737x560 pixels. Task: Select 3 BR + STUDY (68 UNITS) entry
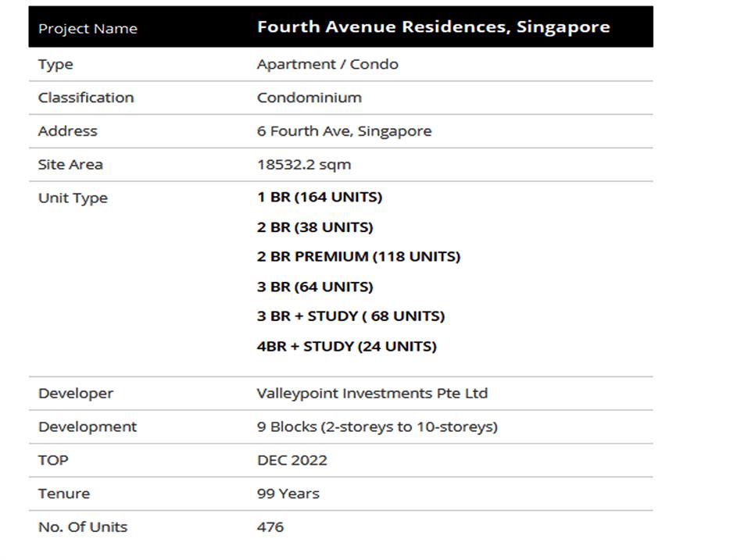click(x=350, y=316)
